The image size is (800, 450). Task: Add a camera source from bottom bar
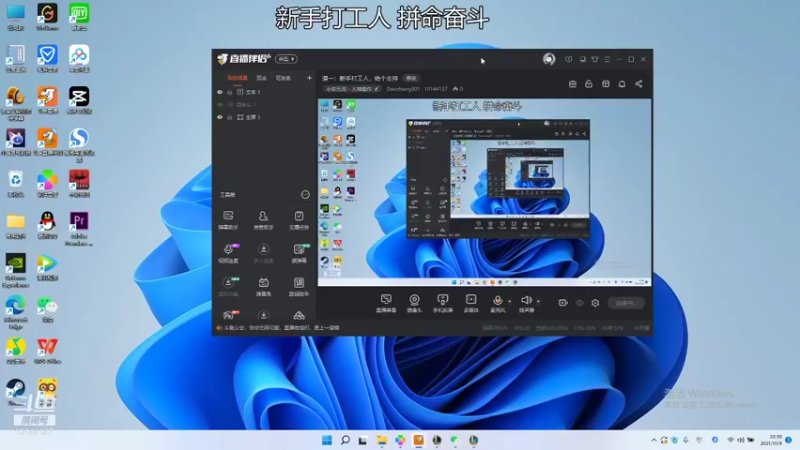(414, 303)
